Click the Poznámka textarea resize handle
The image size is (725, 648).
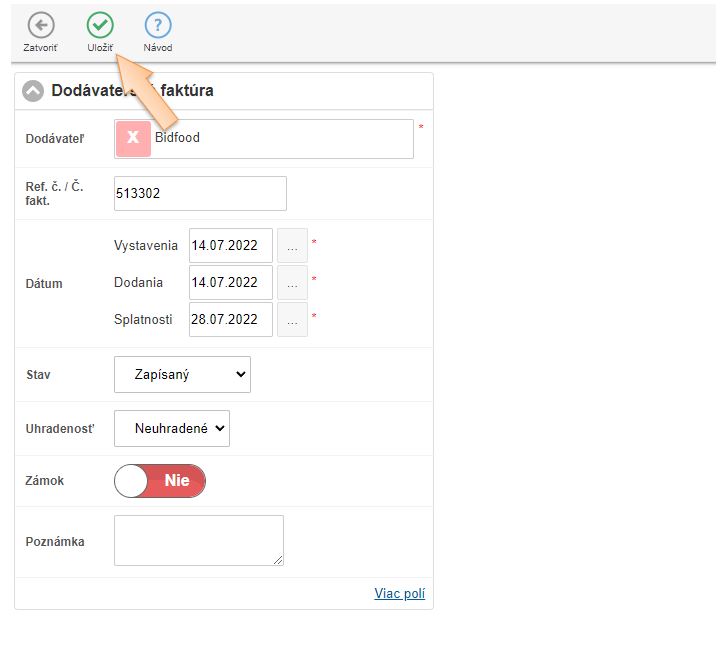point(279,561)
